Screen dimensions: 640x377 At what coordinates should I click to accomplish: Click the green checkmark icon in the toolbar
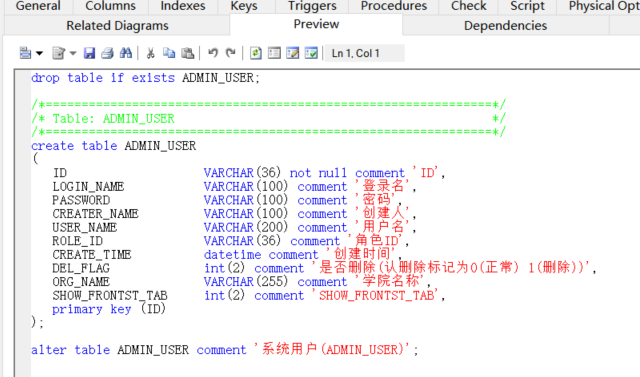311,53
